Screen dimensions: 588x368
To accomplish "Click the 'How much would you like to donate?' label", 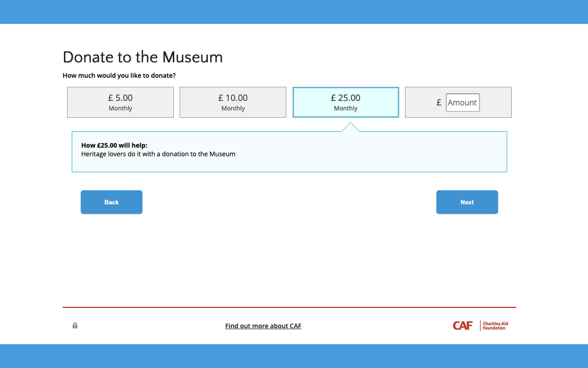I will (x=119, y=75).
